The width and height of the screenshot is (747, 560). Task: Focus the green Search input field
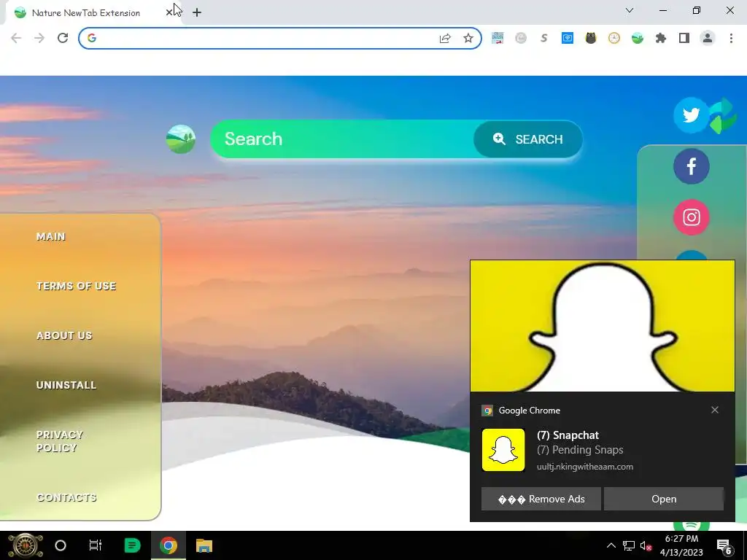click(x=342, y=139)
